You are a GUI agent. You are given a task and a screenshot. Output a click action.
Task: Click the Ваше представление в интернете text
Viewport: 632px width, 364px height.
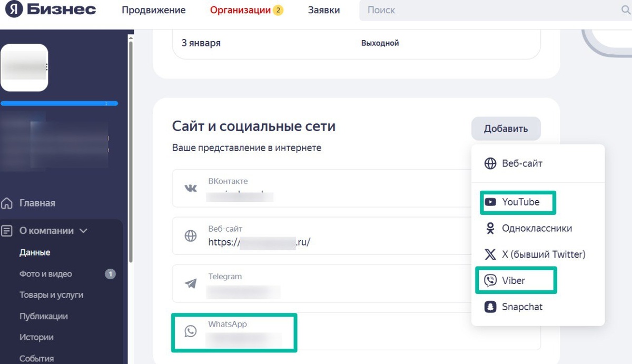click(x=246, y=148)
